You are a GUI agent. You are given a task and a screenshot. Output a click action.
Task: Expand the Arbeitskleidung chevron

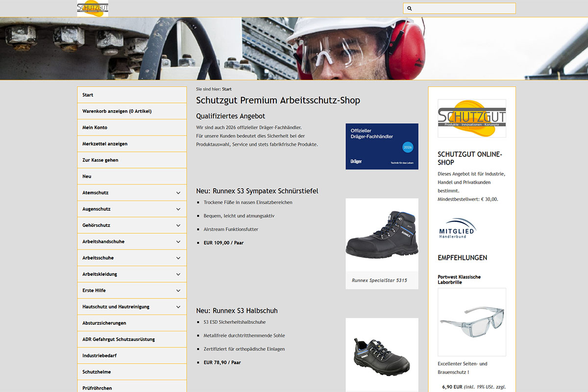(x=178, y=274)
